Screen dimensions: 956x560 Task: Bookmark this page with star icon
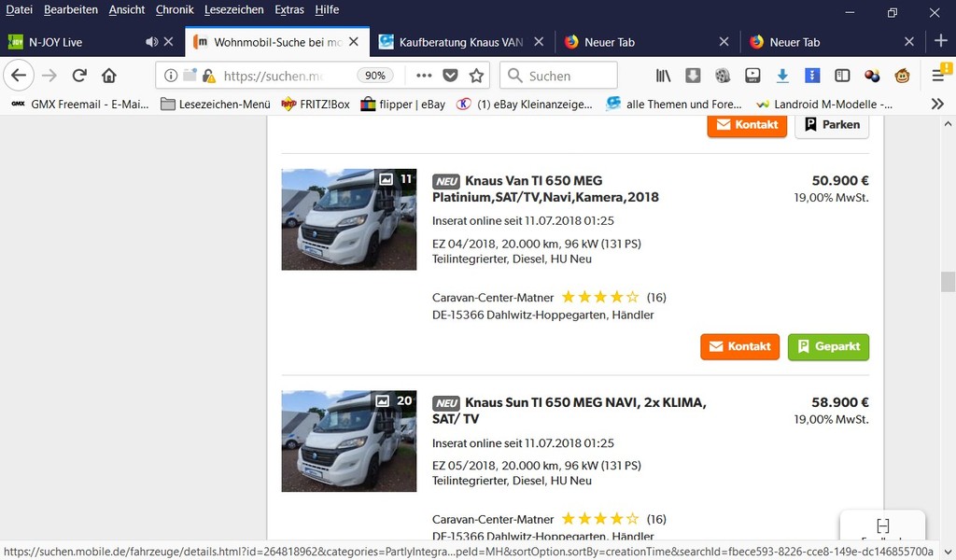pyautogui.click(x=476, y=76)
